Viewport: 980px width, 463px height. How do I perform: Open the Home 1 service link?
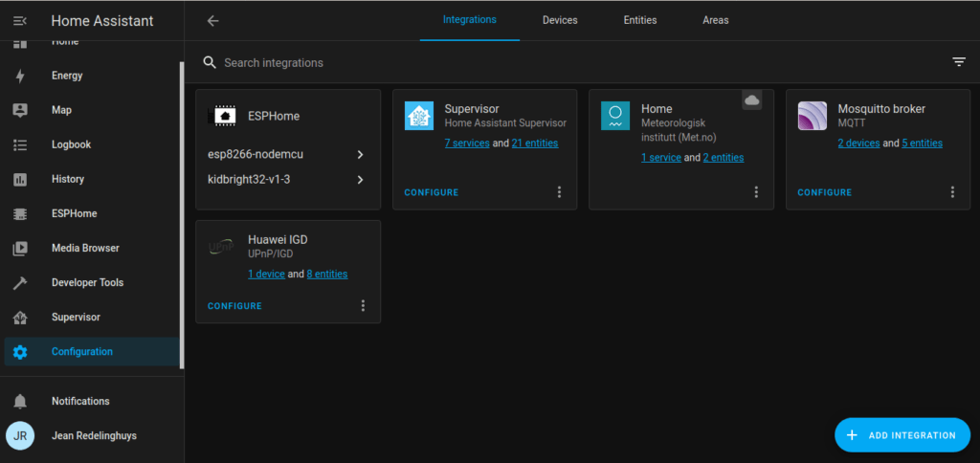(x=661, y=158)
